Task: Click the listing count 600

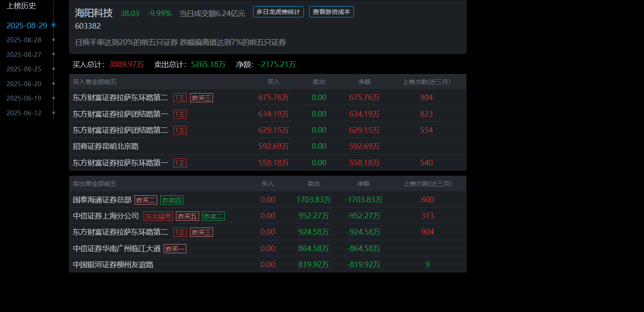Action: click(x=428, y=199)
